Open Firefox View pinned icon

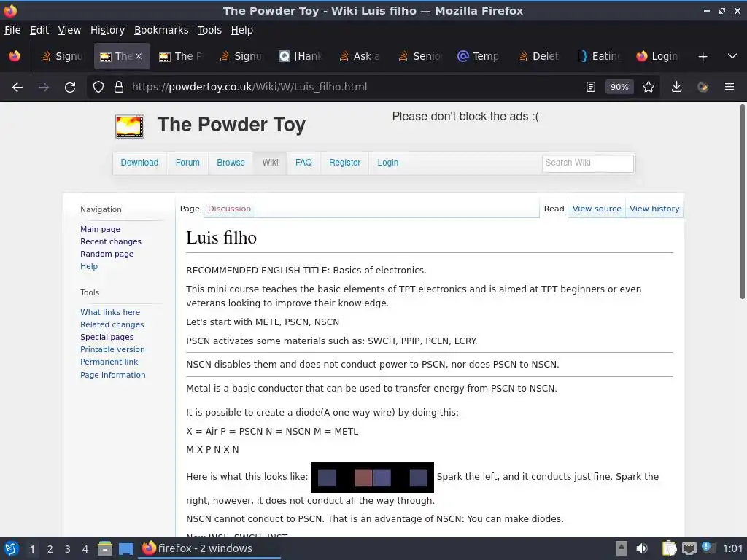tap(15, 57)
